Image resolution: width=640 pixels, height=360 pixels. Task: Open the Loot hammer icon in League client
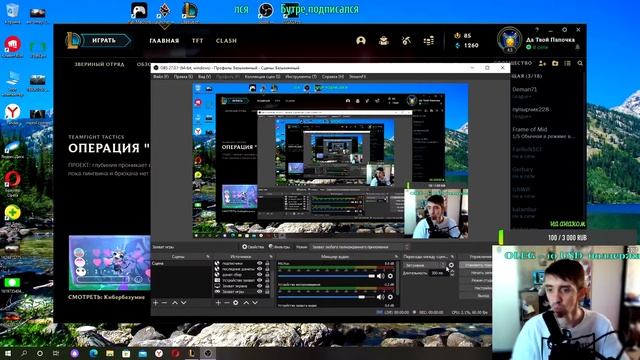coord(406,40)
